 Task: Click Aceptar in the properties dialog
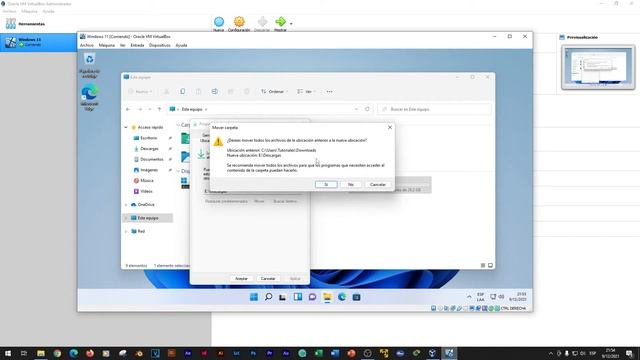pyautogui.click(x=241, y=278)
